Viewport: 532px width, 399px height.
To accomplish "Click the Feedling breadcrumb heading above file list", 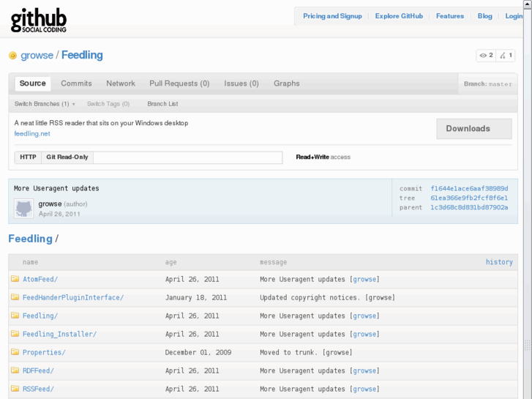I will [30, 239].
